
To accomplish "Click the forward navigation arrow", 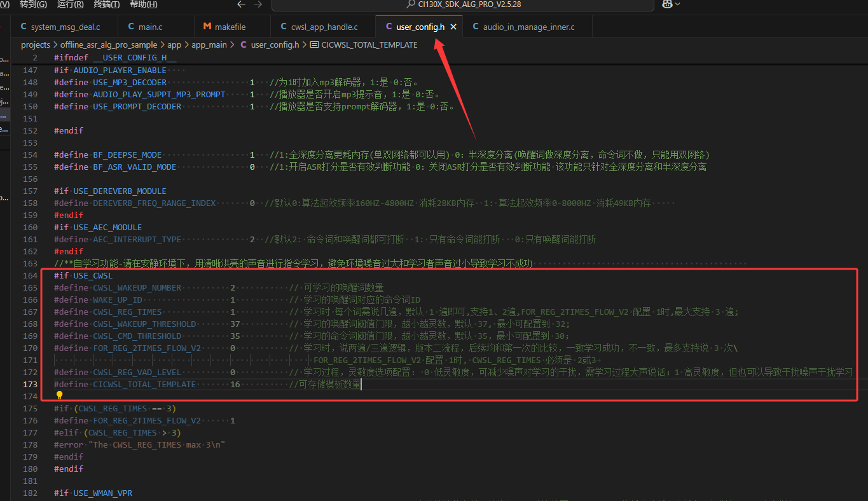I will (258, 4).
